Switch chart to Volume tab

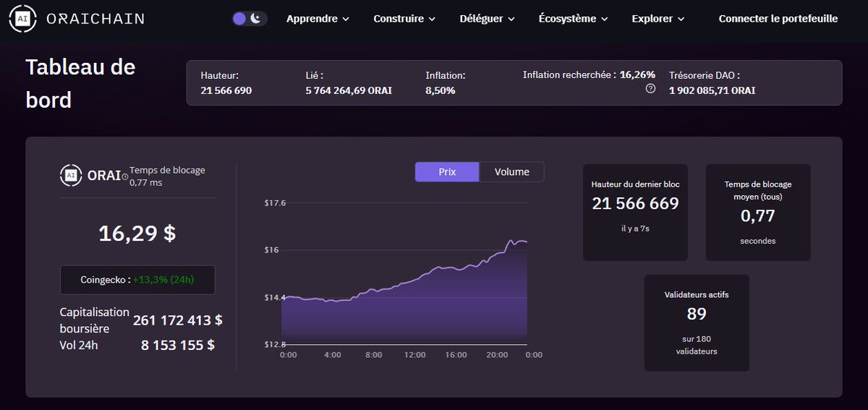(511, 172)
